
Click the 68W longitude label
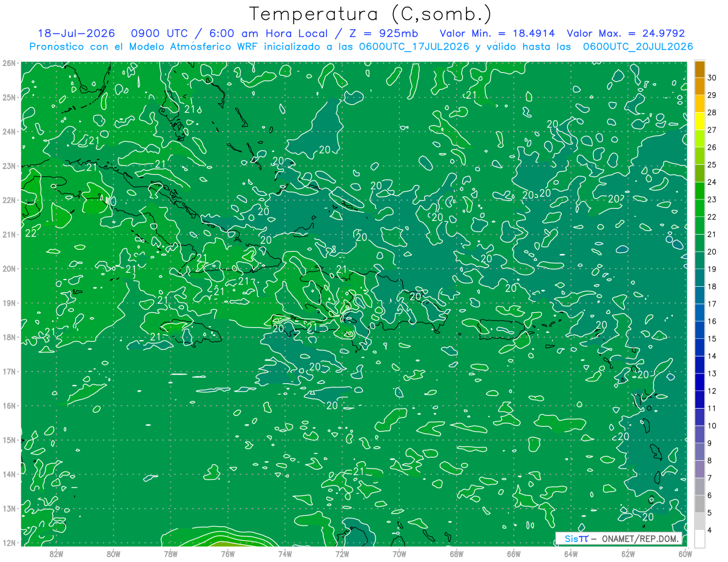point(457,554)
